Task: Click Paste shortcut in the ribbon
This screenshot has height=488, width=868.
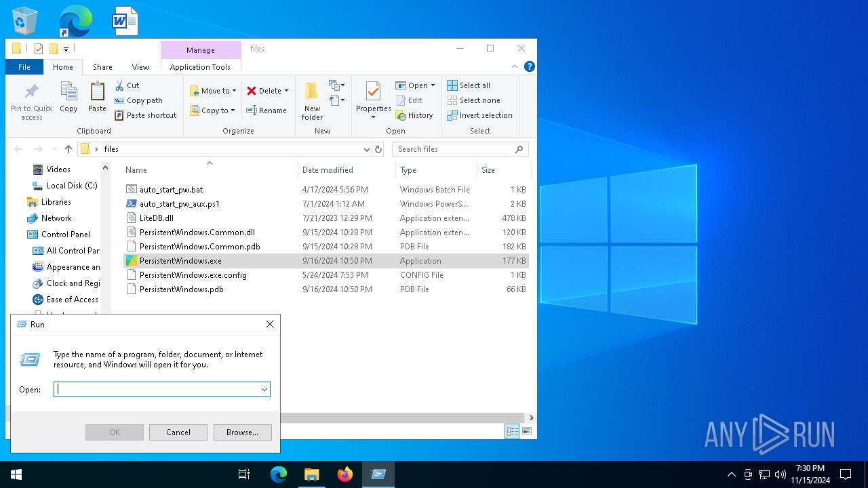Action: (x=146, y=115)
